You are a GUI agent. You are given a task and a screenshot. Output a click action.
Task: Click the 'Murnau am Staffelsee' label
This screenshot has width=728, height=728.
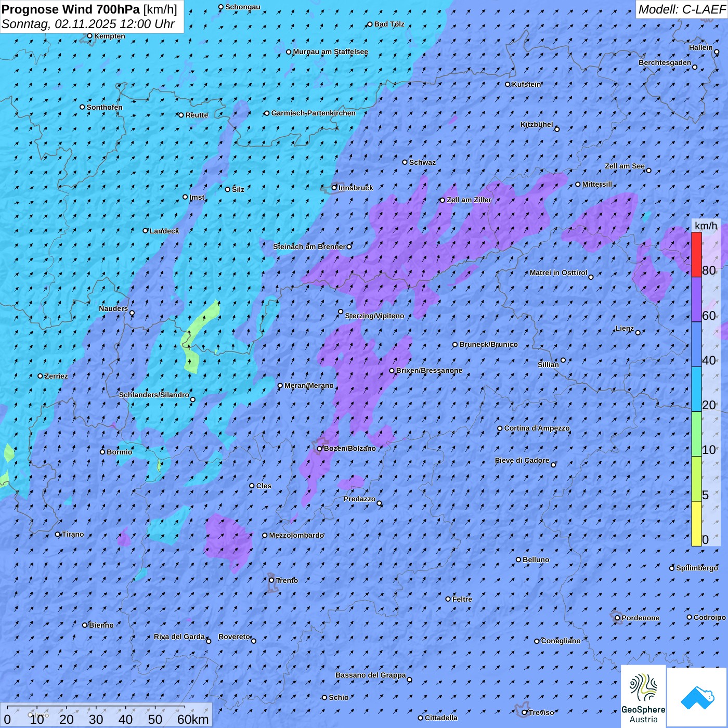point(331,51)
